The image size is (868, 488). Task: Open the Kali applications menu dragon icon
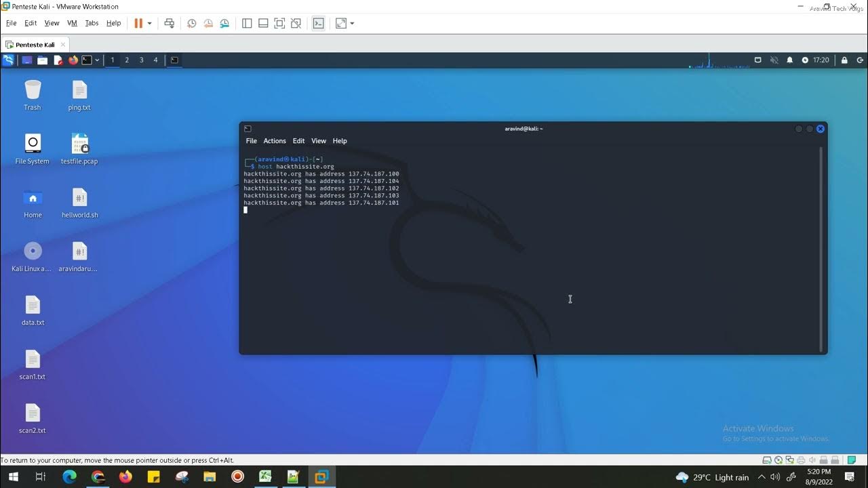coord(8,60)
